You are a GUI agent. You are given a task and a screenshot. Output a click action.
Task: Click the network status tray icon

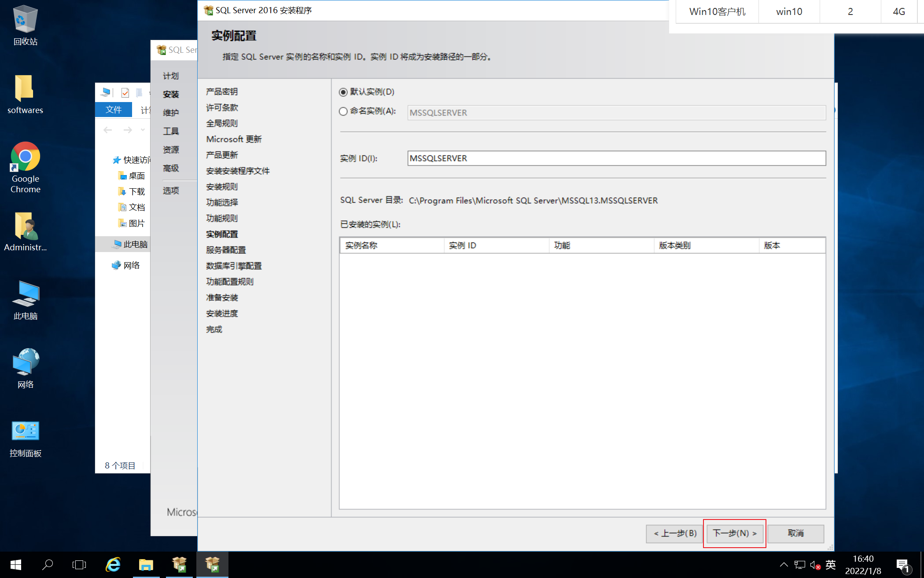[x=799, y=565]
